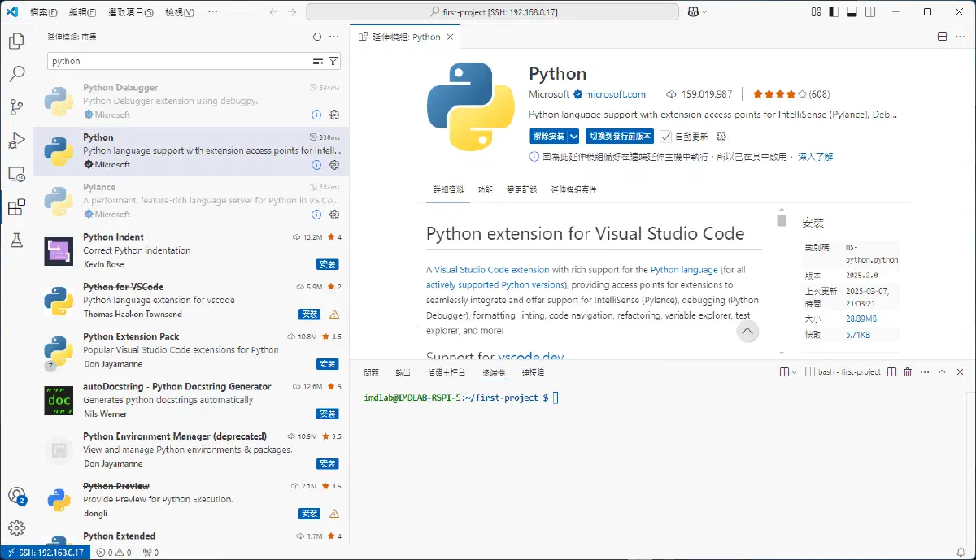
Task: Open the Search view in activity bar
Action: coord(16,74)
